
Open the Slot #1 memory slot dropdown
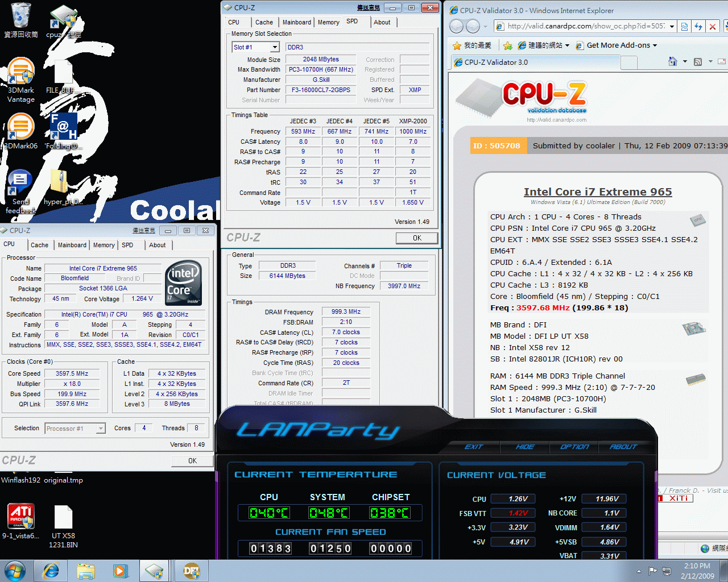(275, 47)
